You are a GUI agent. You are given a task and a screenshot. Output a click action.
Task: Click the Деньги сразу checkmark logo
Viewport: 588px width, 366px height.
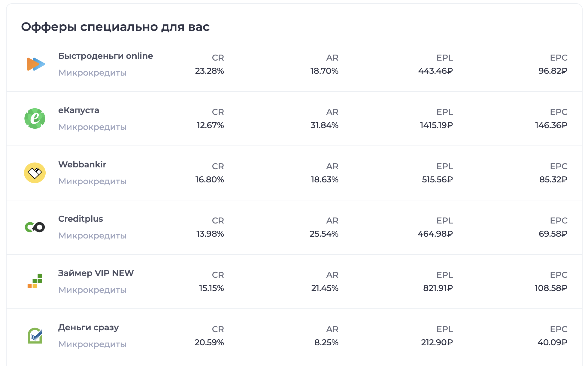[35, 335]
